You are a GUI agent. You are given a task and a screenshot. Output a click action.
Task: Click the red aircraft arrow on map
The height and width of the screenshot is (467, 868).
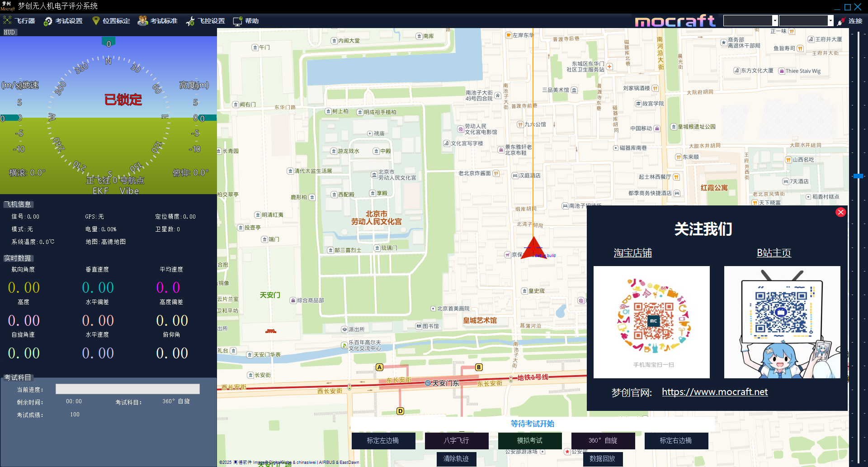(x=533, y=247)
